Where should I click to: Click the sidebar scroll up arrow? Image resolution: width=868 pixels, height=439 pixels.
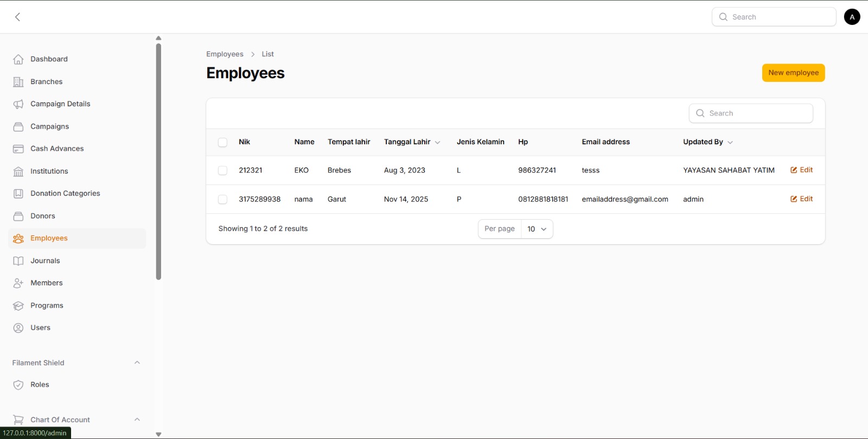coord(158,38)
